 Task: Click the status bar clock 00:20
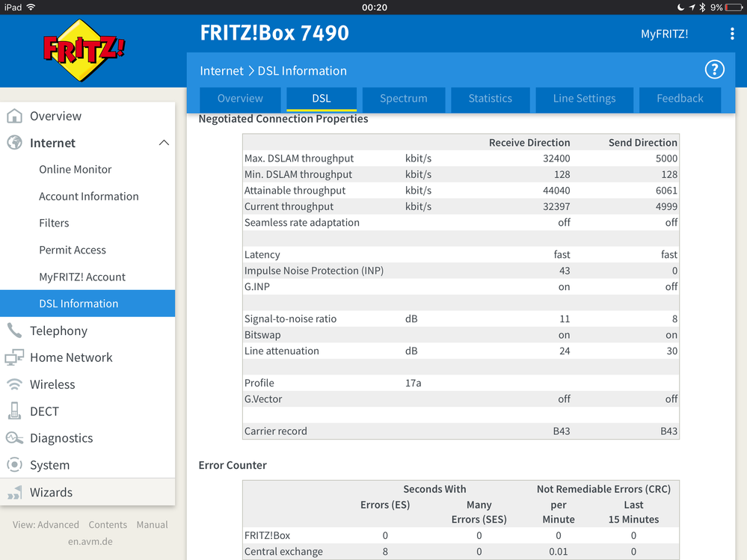click(375, 7)
